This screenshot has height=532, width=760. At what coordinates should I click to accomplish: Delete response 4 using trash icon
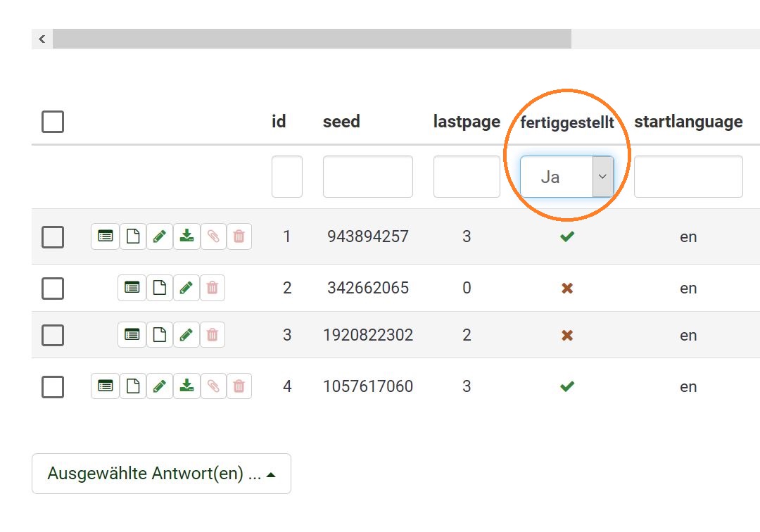tap(239, 386)
